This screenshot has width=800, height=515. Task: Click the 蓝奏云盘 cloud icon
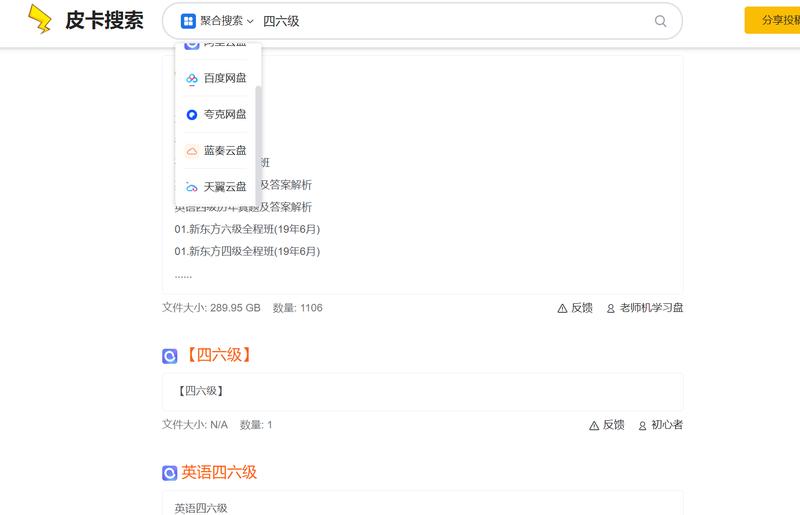tap(191, 151)
